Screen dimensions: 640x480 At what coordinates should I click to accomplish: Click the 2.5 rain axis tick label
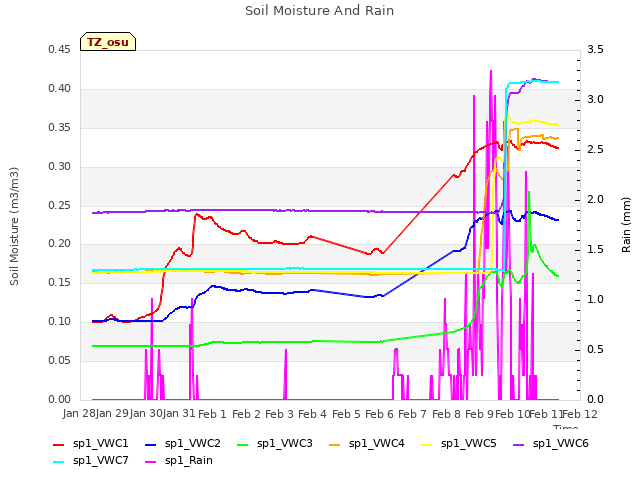(x=595, y=149)
